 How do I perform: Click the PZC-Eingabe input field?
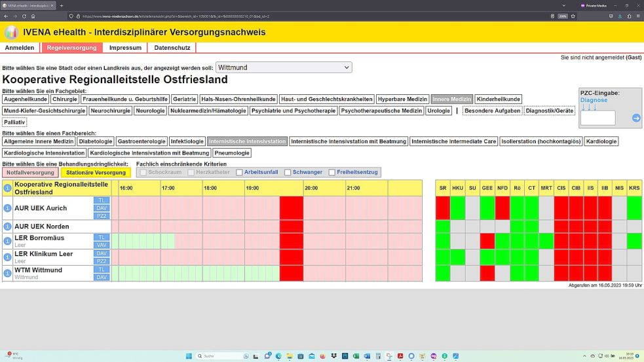[597, 118]
